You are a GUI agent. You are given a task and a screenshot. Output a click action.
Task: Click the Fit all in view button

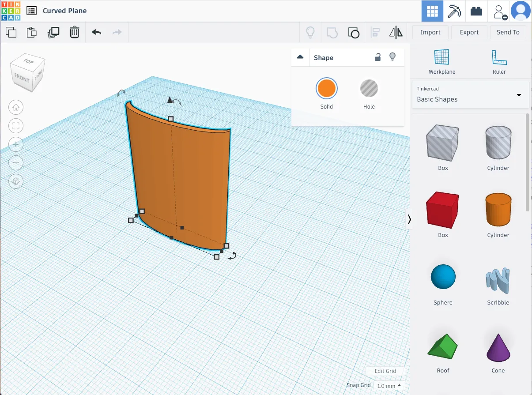click(16, 126)
